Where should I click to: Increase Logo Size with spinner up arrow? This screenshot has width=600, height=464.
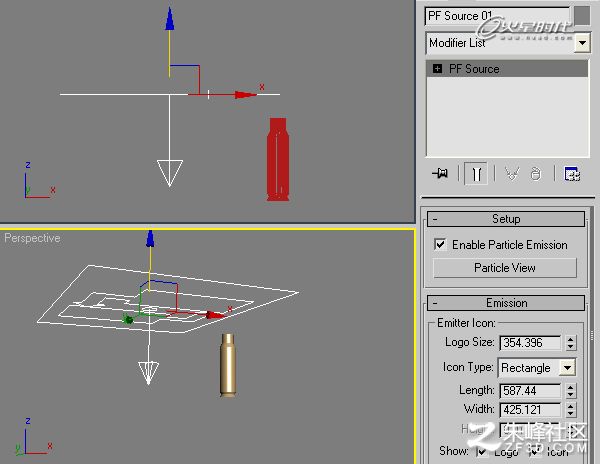coord(571,339)
